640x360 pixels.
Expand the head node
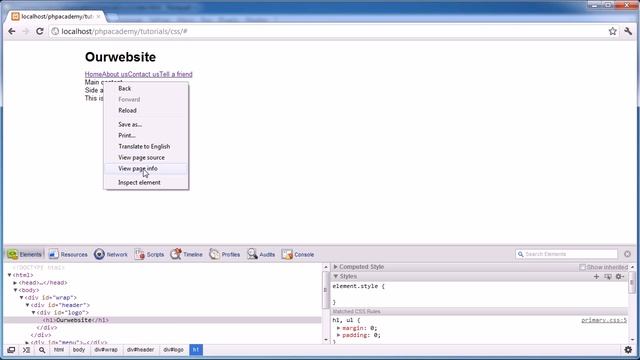coord(15,282)
